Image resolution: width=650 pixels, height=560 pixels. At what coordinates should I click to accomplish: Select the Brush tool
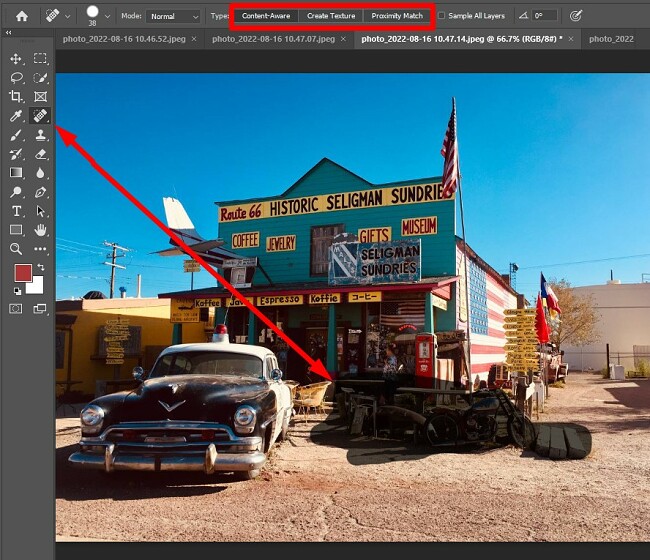point(16,135)
